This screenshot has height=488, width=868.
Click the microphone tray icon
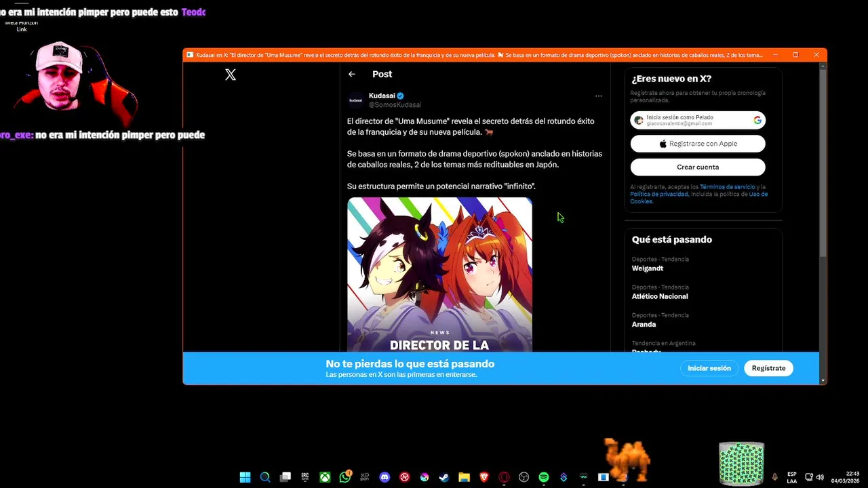click(774, 477)
